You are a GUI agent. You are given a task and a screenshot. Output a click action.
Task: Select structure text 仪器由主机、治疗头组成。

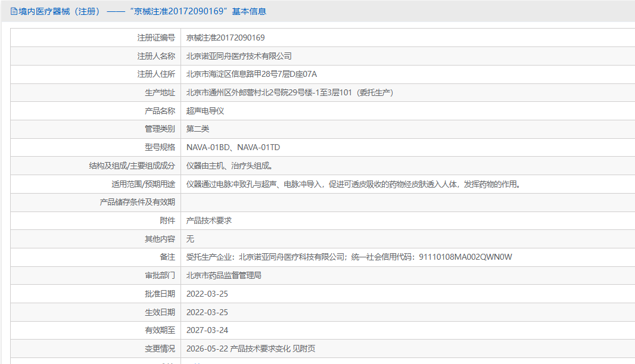(231, 166)
